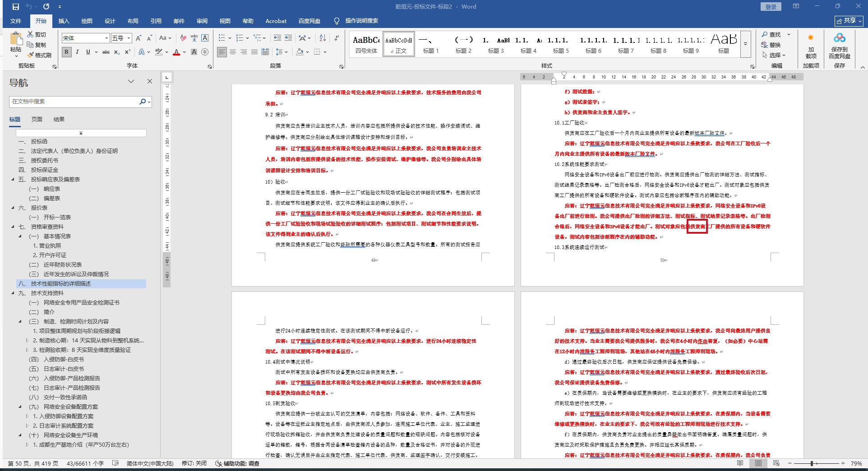The image size is (868, 471).
Task: Switch to the 页面 tab in navigation pane
Action: (37, 119)
